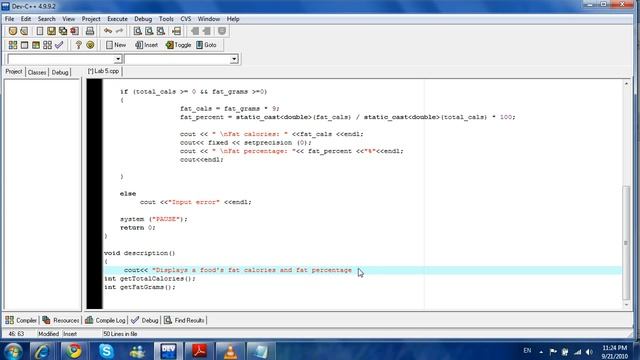Open the Window menu
The height and width of the screenshot is (360, 640).
[x=209, y=19]
